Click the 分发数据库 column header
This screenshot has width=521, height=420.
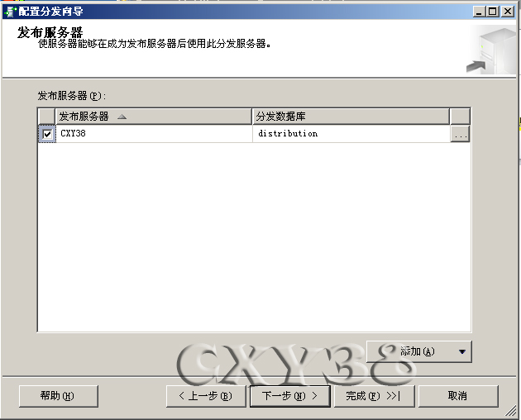[x=351, y=116]
